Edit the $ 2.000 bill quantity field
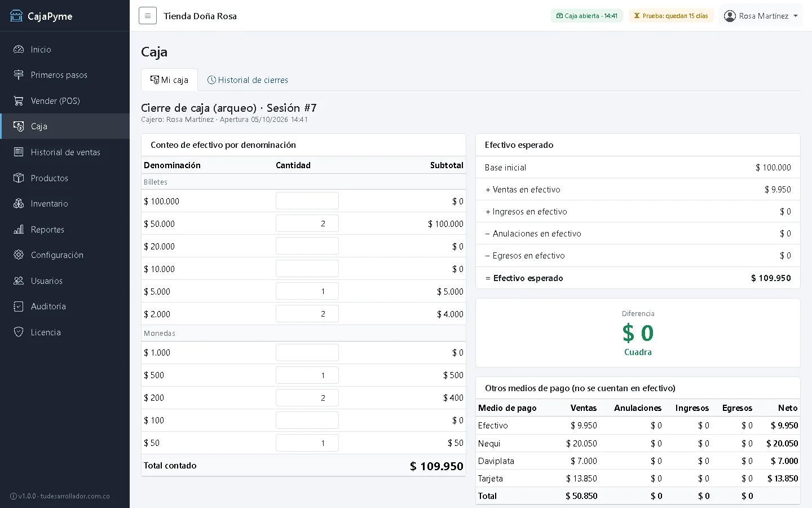 (x=307, y=314)
